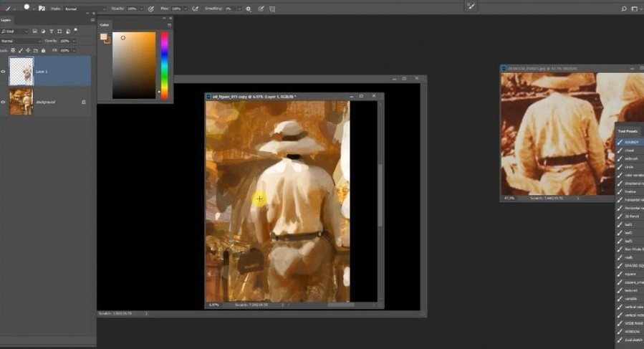Hide Layer 1 using its eye icon
The height and width of the screenshot is (349, 644).
coord(4,72)
